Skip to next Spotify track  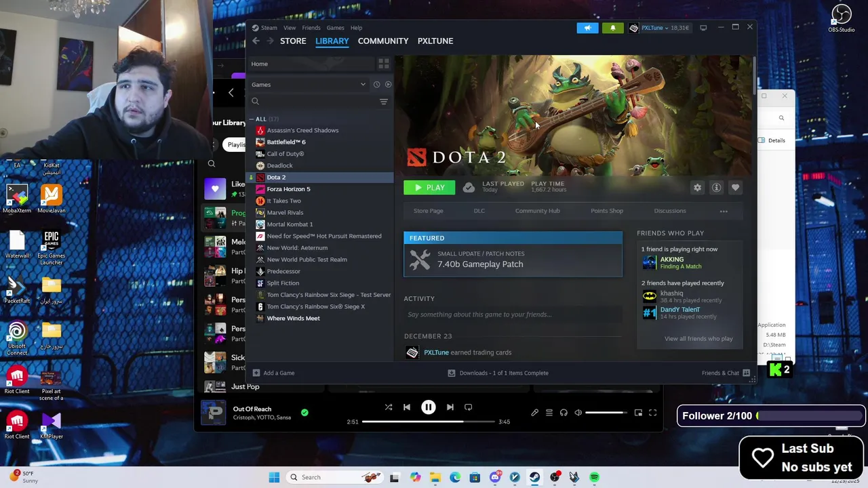[x=450, y=407]
